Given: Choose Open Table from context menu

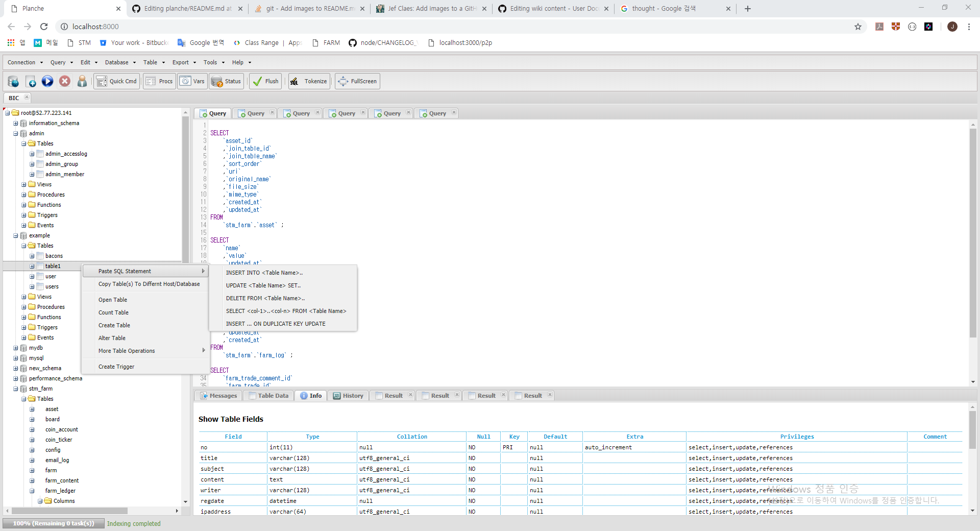Looking at the screenshot, I should pyautogui.click(x=145, y=300).
